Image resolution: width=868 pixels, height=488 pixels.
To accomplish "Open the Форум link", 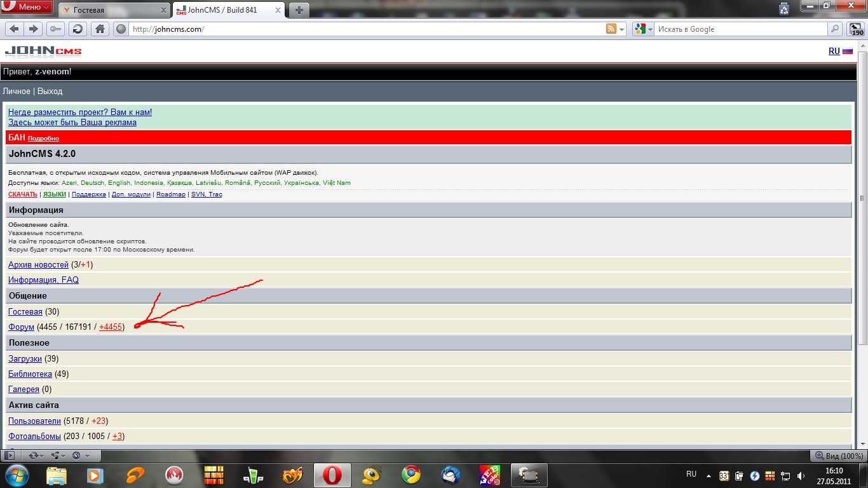I will point(21,327).
